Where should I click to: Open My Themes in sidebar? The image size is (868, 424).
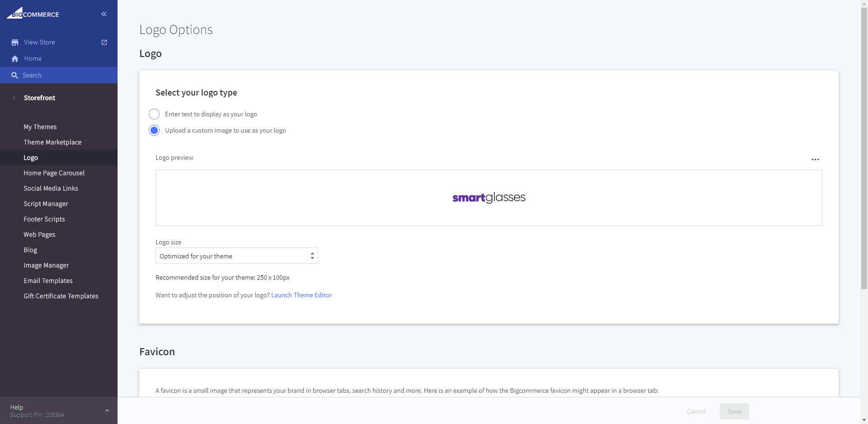[40, 127]
